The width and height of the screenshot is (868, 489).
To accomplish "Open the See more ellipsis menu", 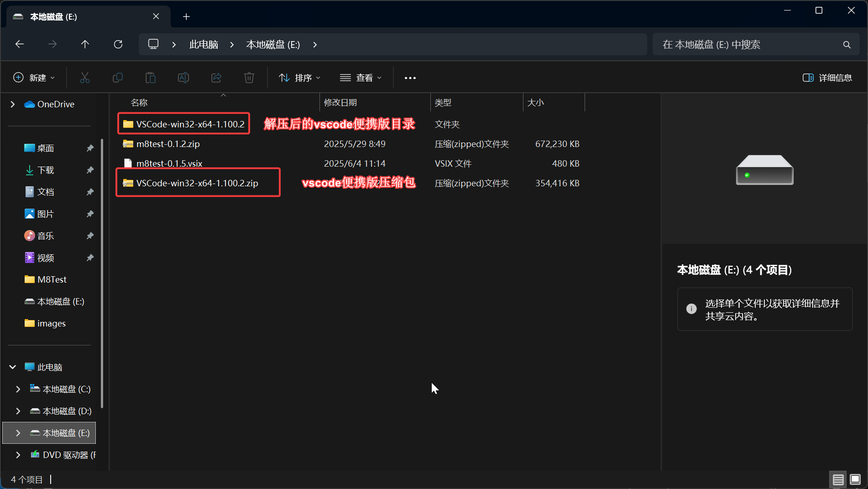I will [410, 78].
